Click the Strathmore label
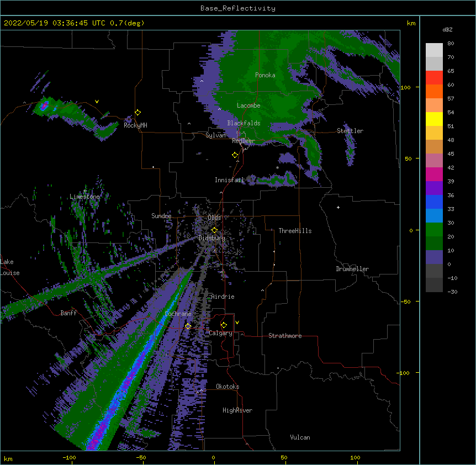Screen dimensions: 476x465 coord(285,336)
